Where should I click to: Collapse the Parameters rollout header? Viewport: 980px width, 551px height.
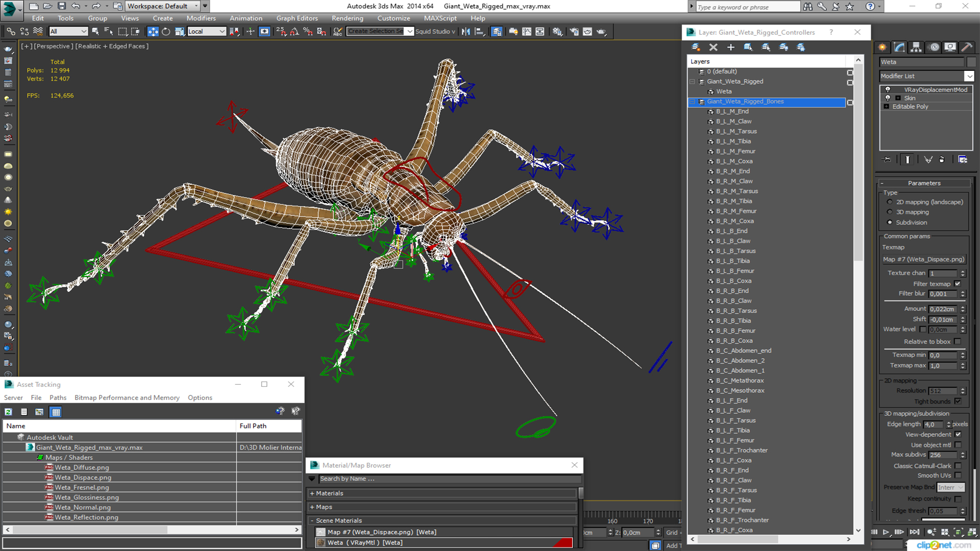pyautogui.click(x=924, y=183)
